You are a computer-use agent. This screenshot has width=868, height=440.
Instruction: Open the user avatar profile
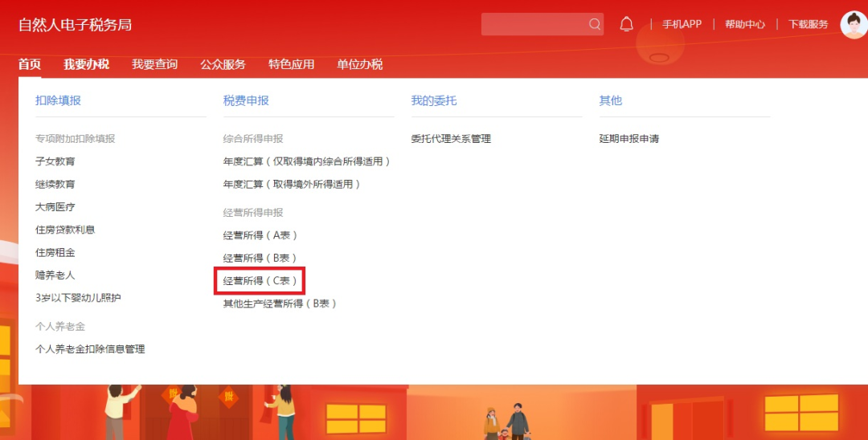(854, 25)
